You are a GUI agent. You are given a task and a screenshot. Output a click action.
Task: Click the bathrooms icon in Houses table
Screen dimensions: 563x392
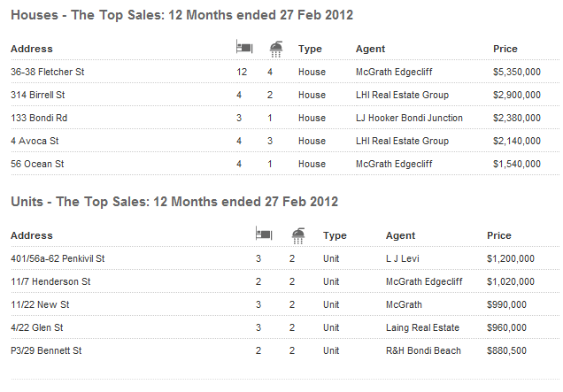coord(275,48)
